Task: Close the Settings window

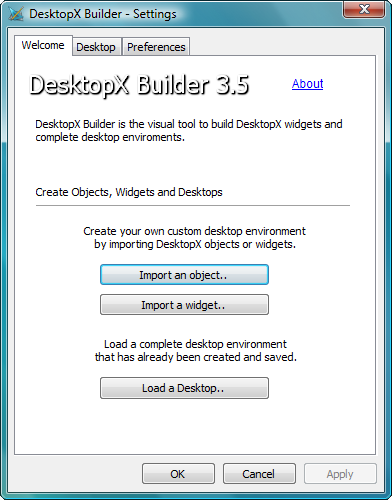Action: tap(364, 9)
